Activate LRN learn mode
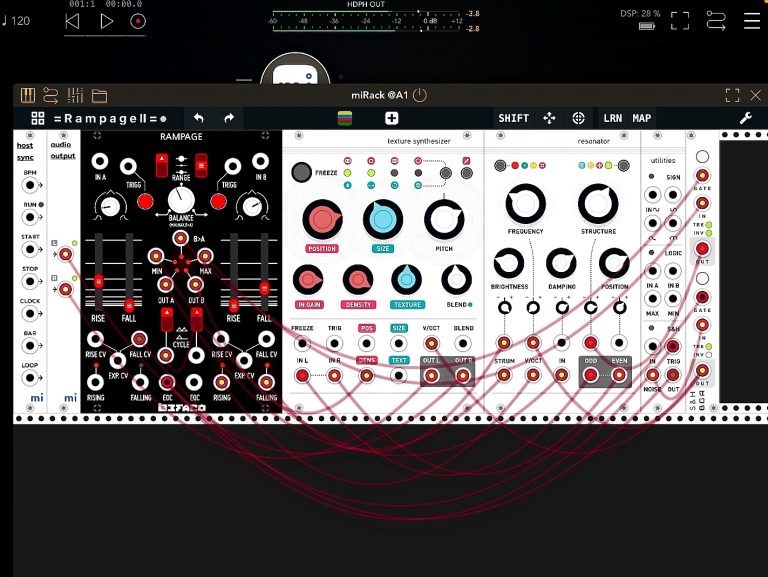Viewport: 768px width, 577px height. tap(612, 118)
